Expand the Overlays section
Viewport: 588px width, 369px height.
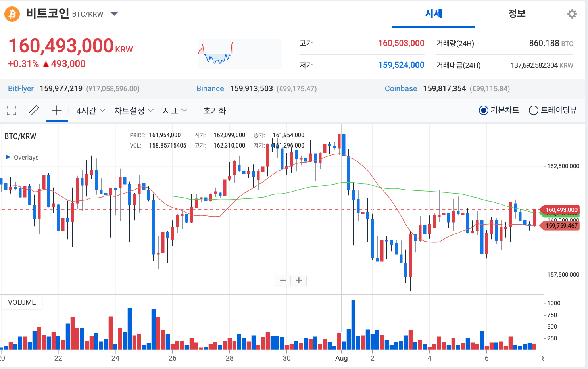(8, 157)
